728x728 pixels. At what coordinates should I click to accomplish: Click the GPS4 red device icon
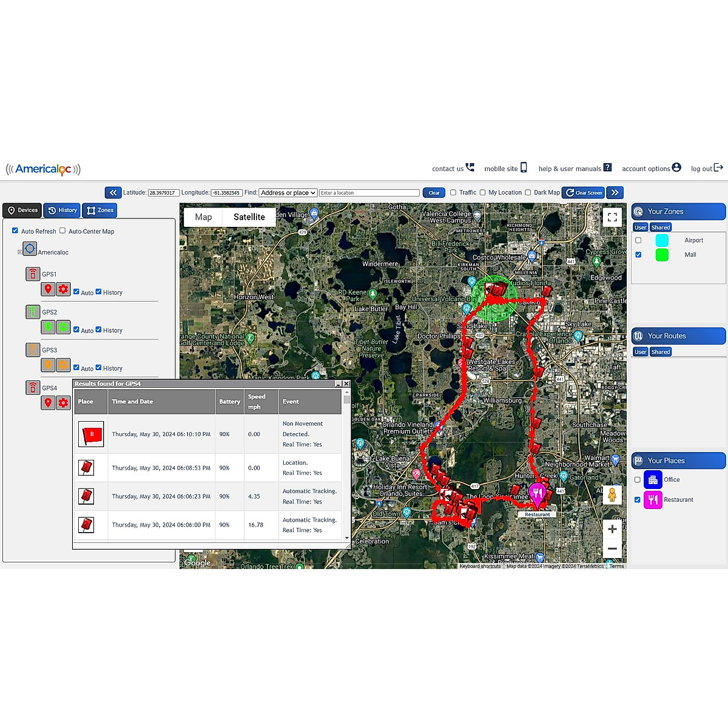[33, 388]
